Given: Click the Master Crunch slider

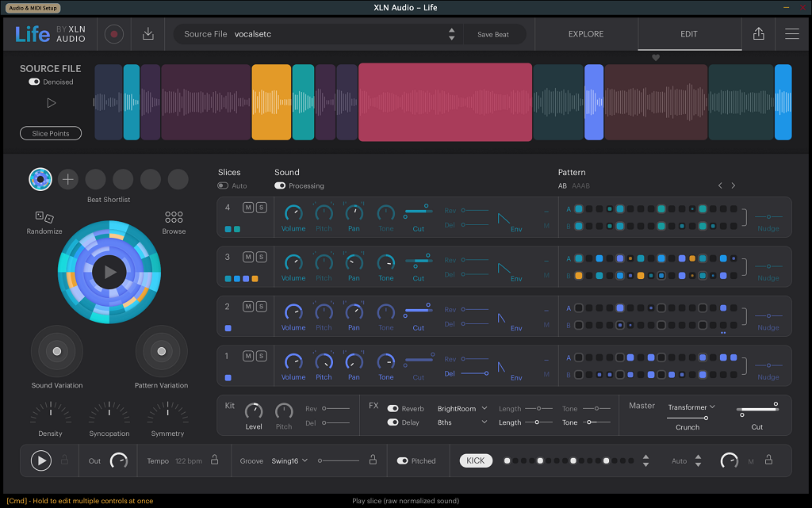Looking at the screenshot, I should [x=688, y=418].
